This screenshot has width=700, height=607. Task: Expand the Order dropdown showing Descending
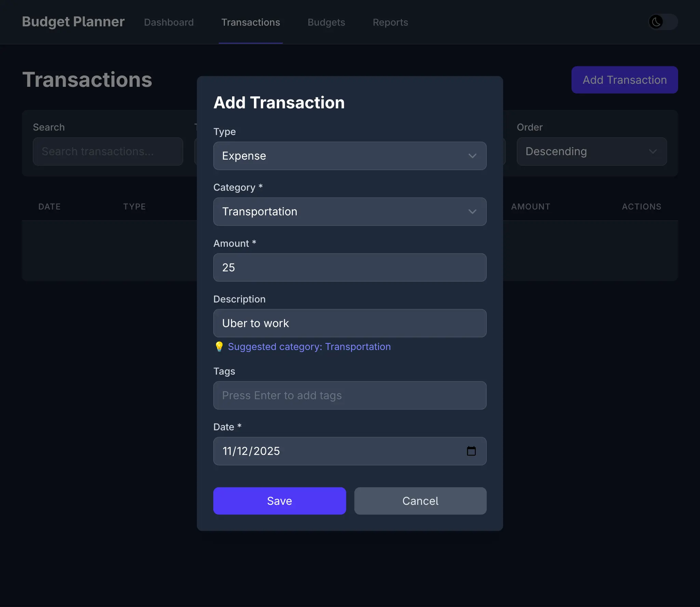pyautogui.click(x=591, y=151)
